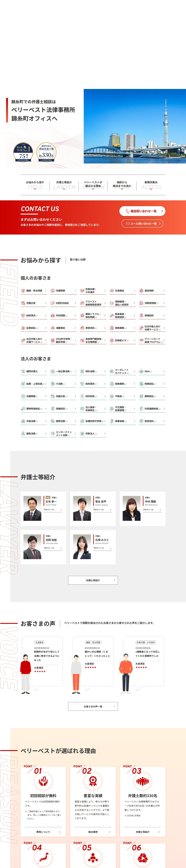Click the IT法務 icon
Image resolution: width=186 pixels, height=868 pixels.
[53, 384]
